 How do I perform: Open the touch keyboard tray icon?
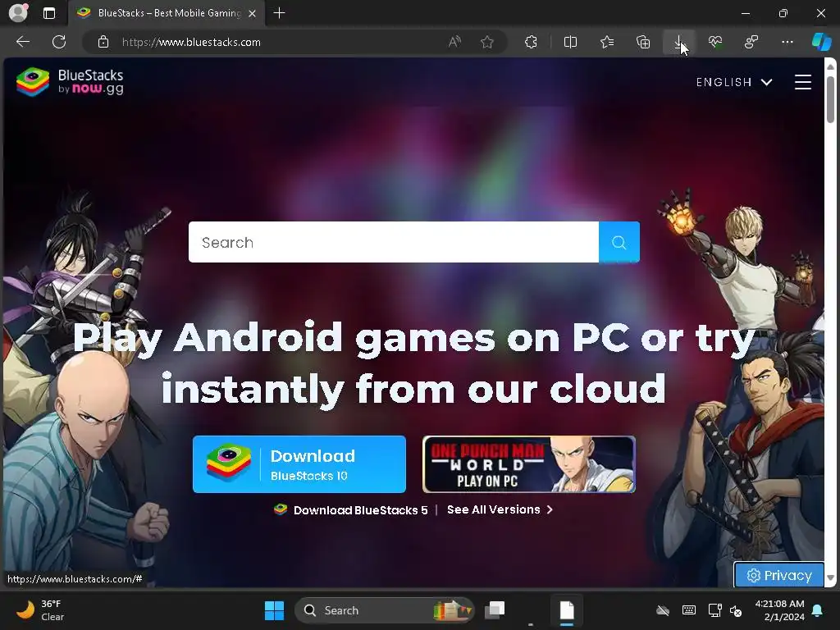689,610
